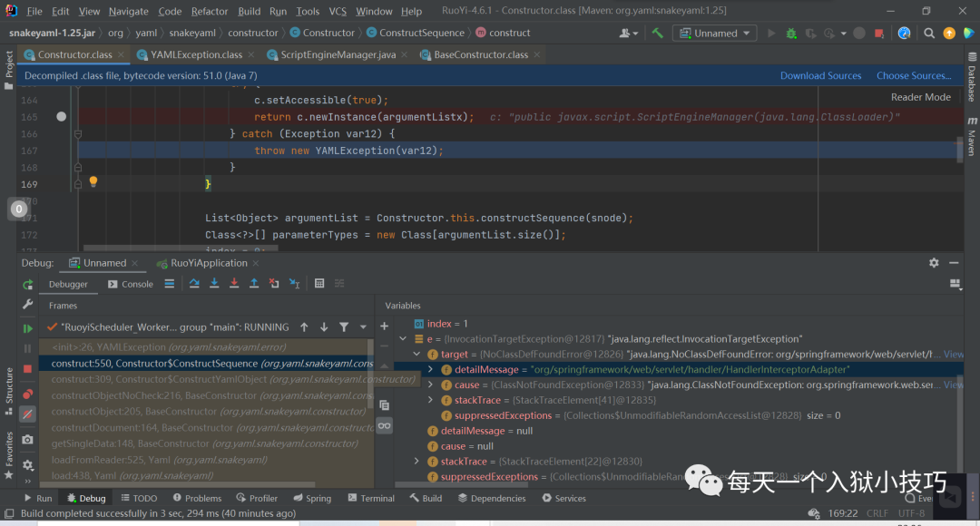The width and height of the screenshot is (980, 526).
Task: Expand the 'cause' ClassNotFoundException node
Action: pyautogui.click(x=431, y=385)
